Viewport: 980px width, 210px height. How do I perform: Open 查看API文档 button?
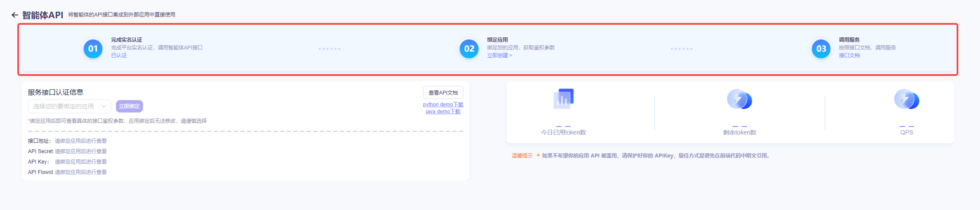pos(443,92)
